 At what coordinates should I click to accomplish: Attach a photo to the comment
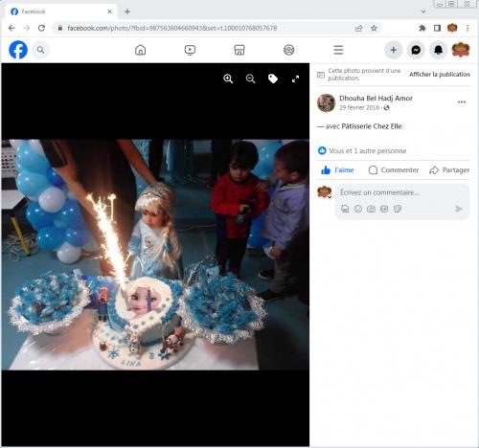click(371, 209)
